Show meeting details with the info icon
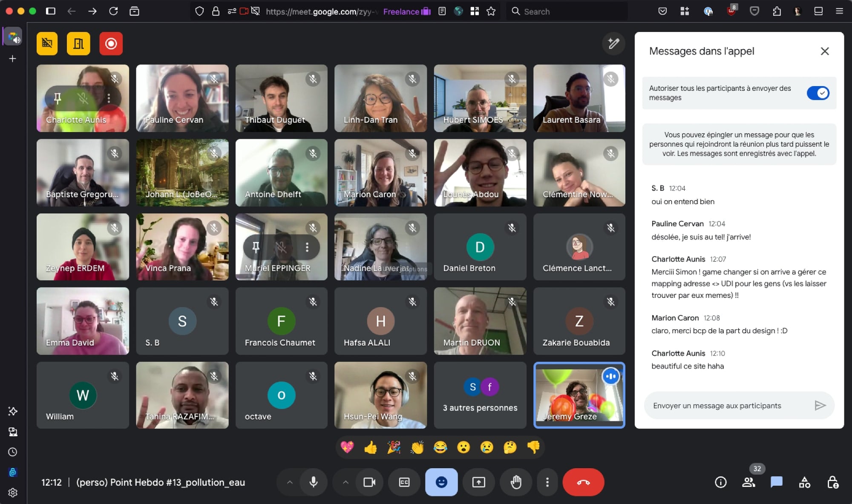 pyautogui.click(x=721, y=482)
